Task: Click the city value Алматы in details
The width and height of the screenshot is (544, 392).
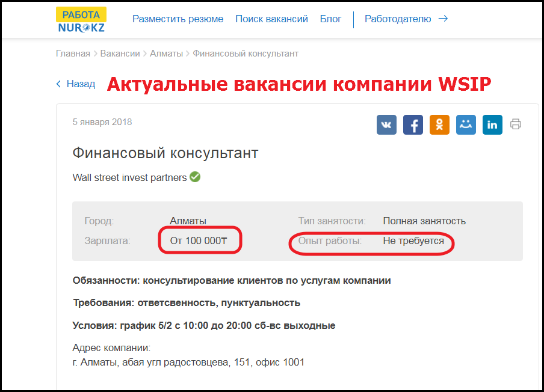Action: point(188,221)
